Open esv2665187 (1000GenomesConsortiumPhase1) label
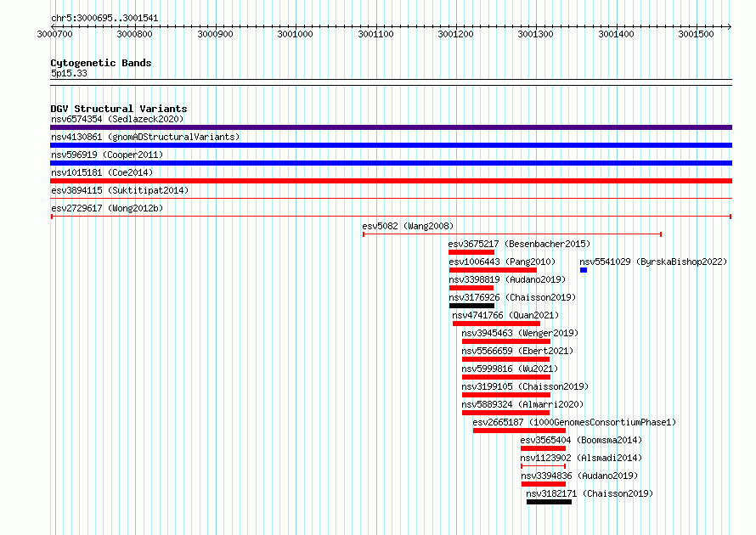Viewport: 756px width, 535px height. point(574,422)
